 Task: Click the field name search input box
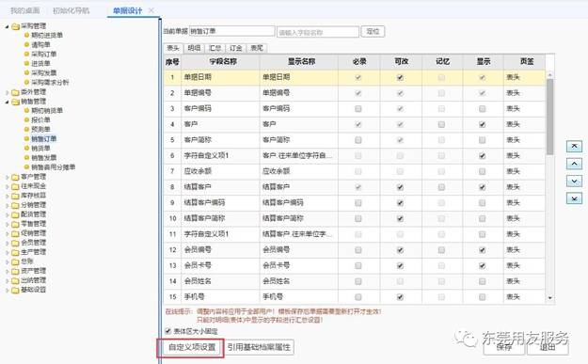(x=318, y=32)
